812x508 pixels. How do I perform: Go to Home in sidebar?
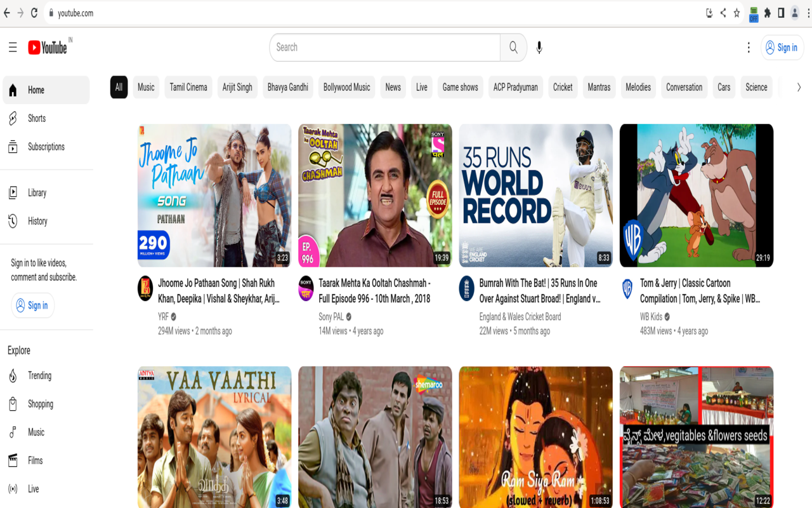[x=46, y=90]
